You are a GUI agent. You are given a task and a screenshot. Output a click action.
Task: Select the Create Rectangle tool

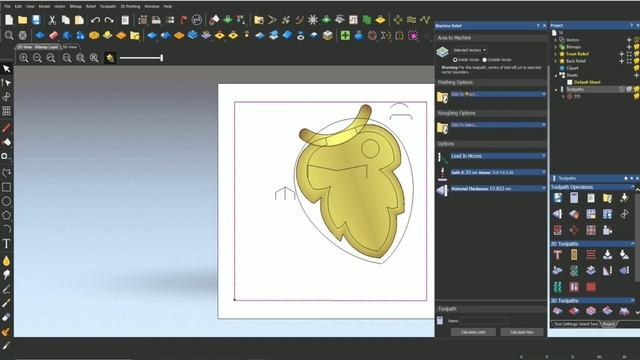(6, 187)
